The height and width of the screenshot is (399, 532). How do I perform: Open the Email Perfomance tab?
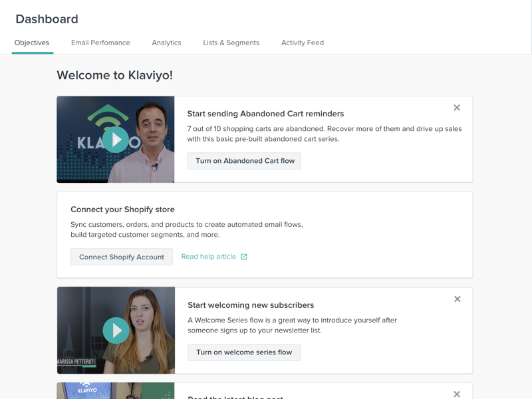pos(100,43)
